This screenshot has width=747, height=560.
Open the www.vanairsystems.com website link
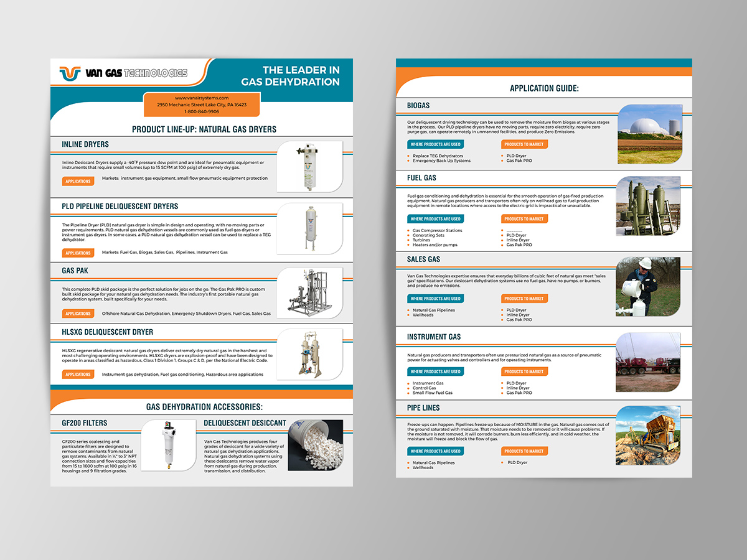tap(202, 98)
